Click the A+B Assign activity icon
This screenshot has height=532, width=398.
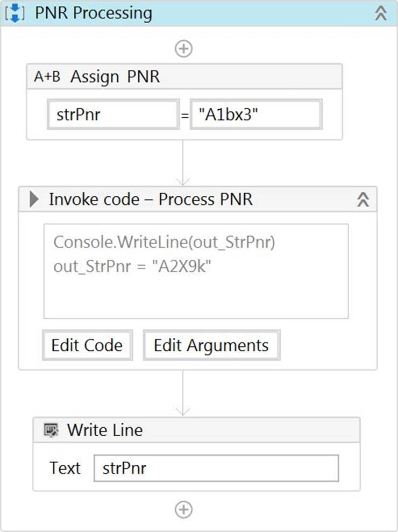coord(47,77)
